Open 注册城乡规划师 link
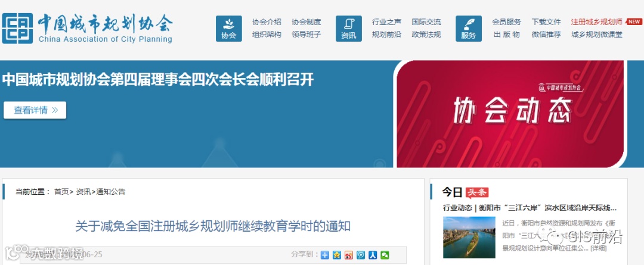This screenshot has width=644, height=265. [596, 22]
